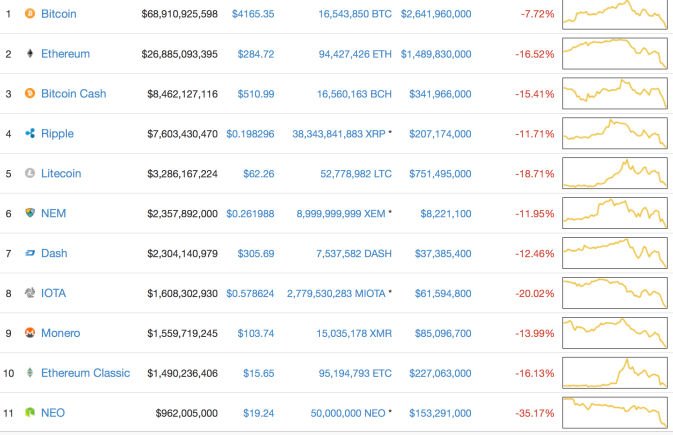This screenshot has height=435, width=673.
Task: Open the Monero volume $85,096,700 link
Action: [x=443, y=333]
